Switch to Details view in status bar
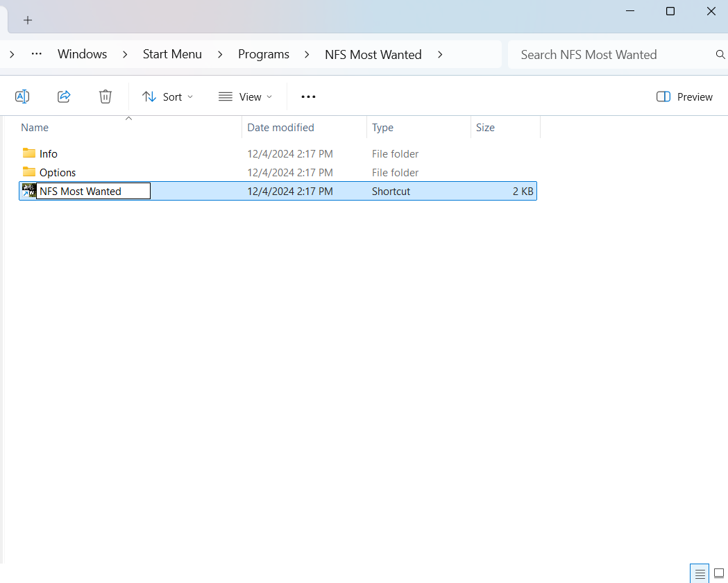The height and width of the screenshot is (583, 728). 700,573
